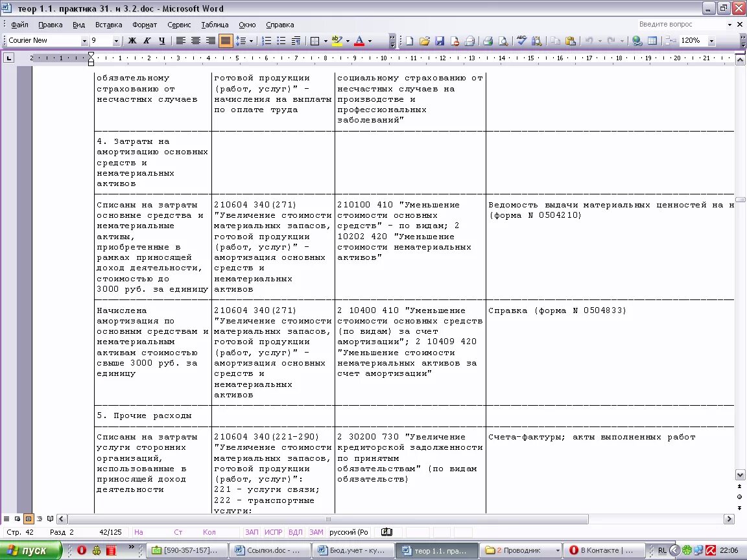This screenshot has width=747, height=560.
Task: Switch to Outline view
Action: coord(40,519)
